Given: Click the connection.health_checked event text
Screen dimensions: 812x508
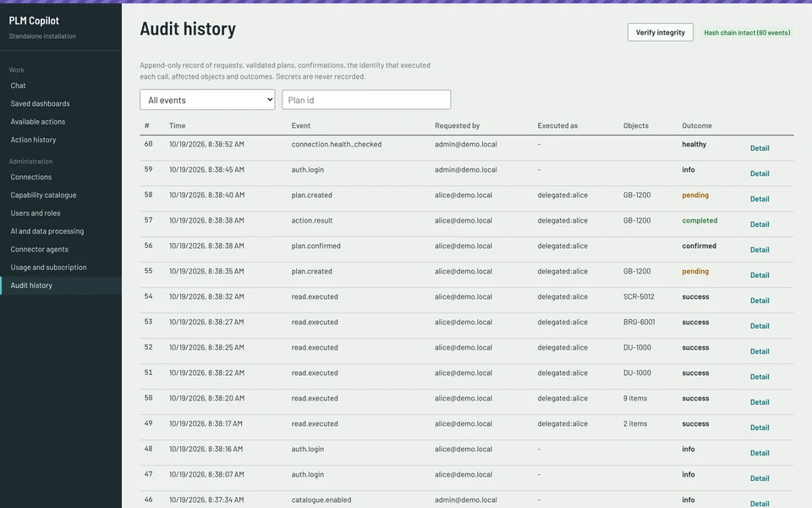Looking at the screenshot, I should click(336, 144).
